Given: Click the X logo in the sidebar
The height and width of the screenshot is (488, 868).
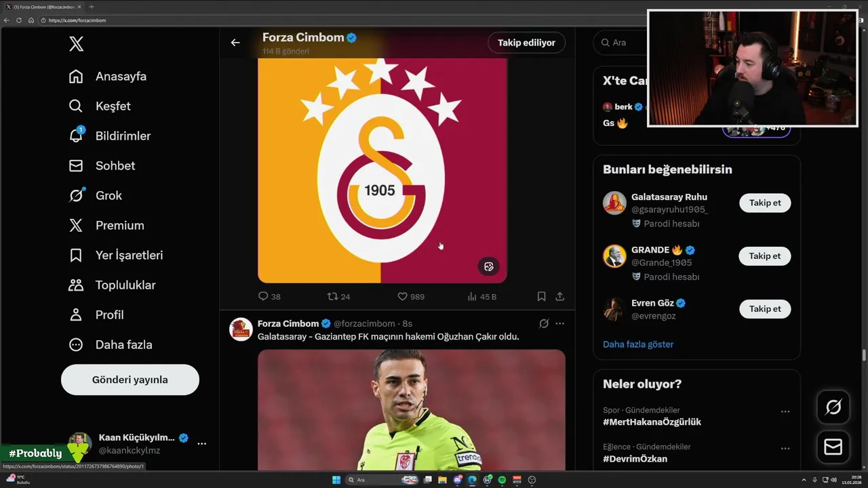Looking at the screenshot, I should pyautogui.click(x=76, y=45).
